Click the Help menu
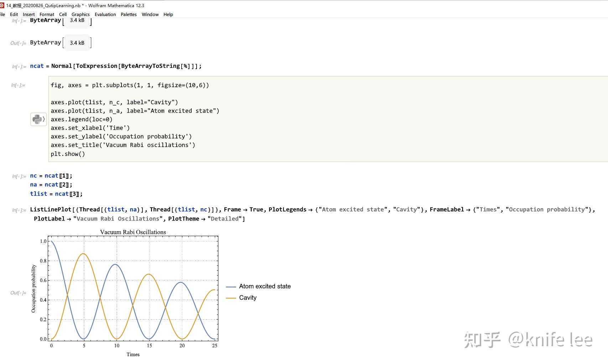Viewport: 608px width, 364px height. click(x=168, y=14)
